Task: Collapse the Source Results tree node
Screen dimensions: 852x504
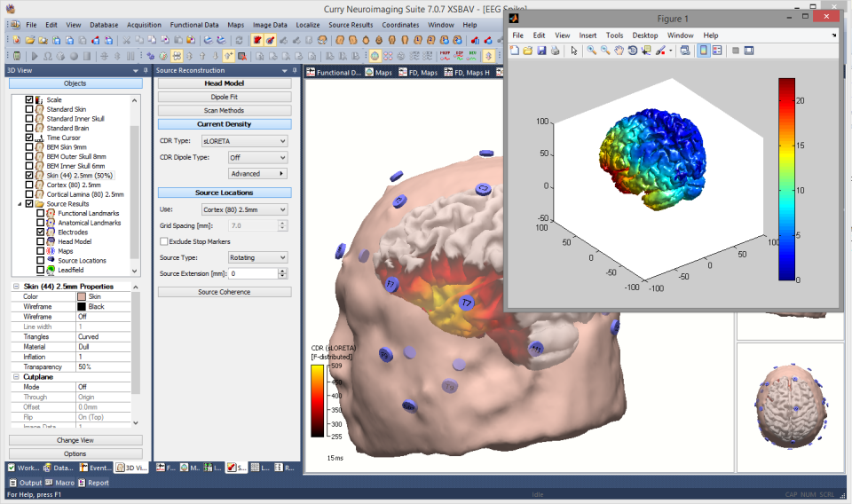Action: 20,203
